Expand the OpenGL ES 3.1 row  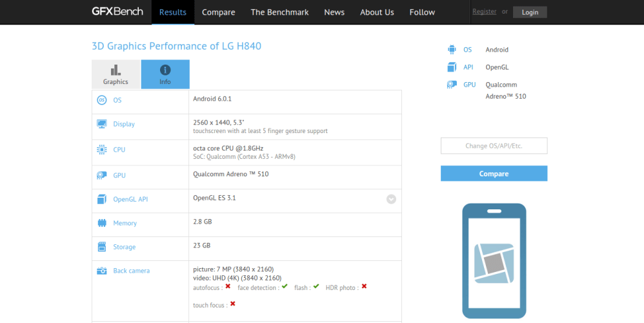click(x=391, y=199)
